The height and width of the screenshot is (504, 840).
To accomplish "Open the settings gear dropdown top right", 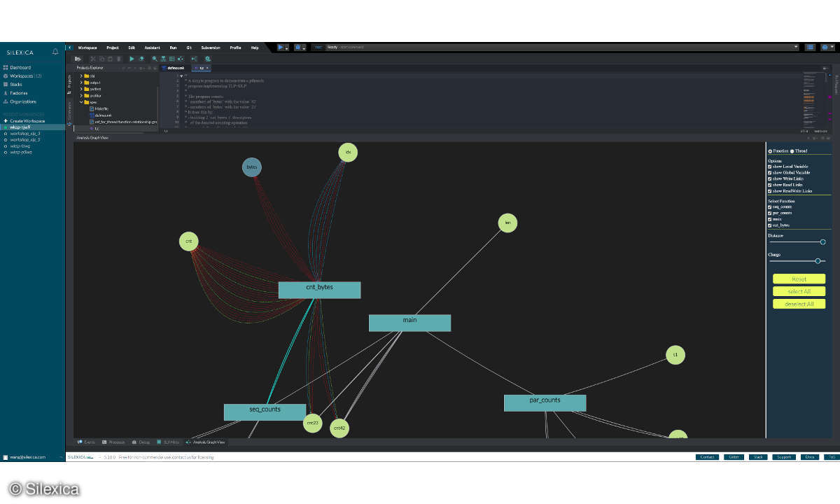I will coord(828,48).
